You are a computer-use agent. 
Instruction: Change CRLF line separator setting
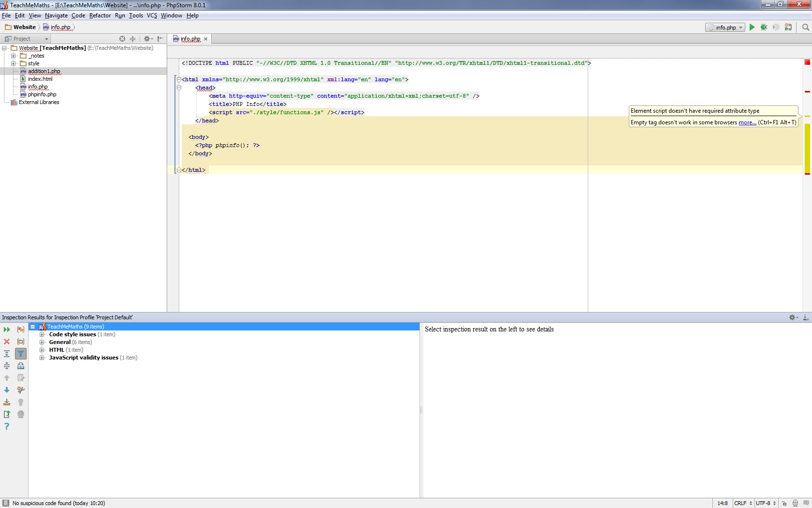[x=743, y=503]
